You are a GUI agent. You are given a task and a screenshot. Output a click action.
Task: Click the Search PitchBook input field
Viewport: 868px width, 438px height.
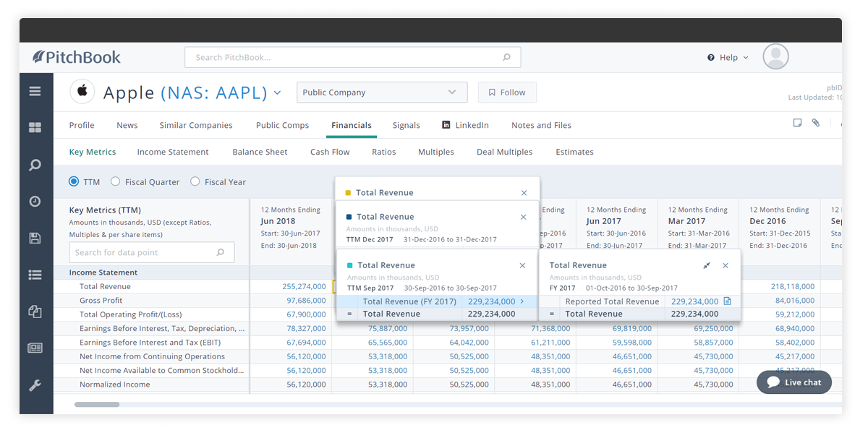tap(352, 57)
